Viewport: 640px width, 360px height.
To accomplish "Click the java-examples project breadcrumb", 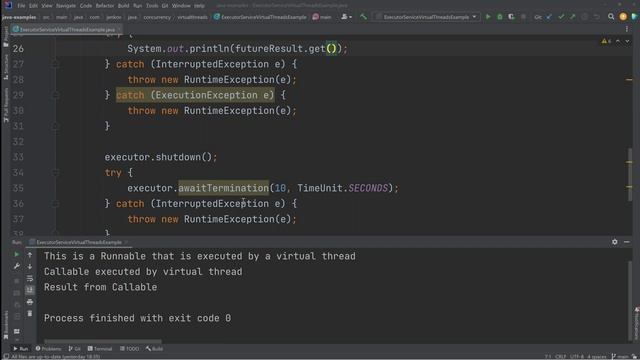I will tap(19, 17).
